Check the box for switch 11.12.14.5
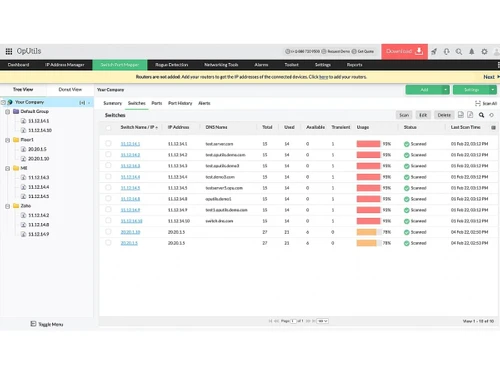Screen dimensions: 500x375 [108, 187]
